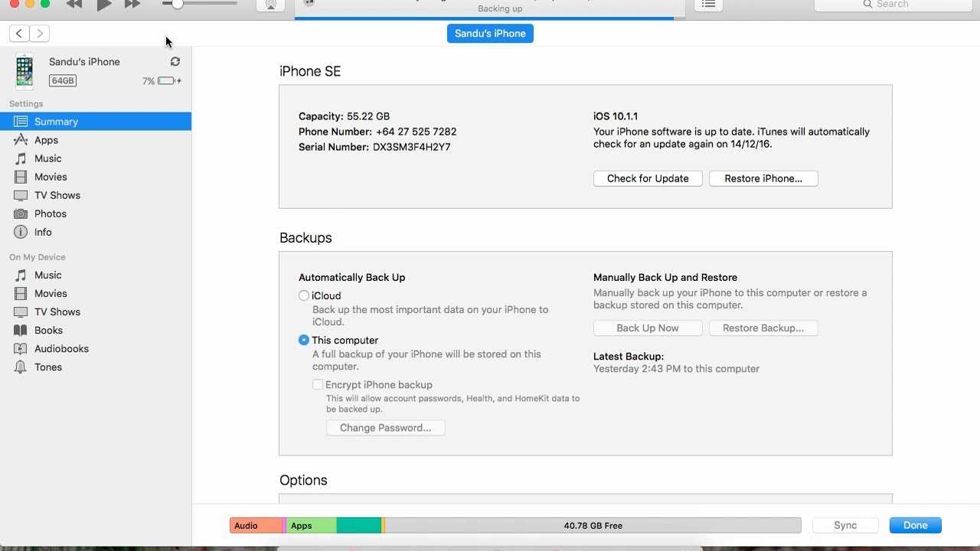Screen dimensions: 980x551
Task: Click Back Up Now button
Action: pyautogui.click(x=648, y=328)
